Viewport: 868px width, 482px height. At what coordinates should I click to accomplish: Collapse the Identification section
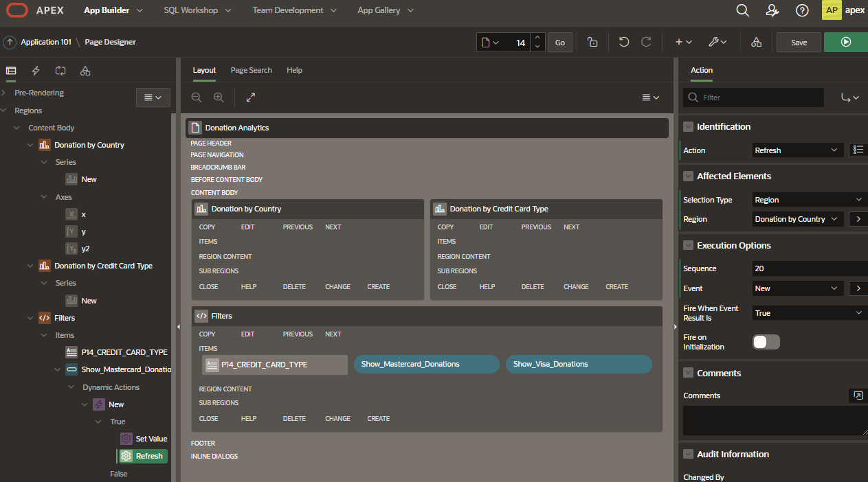coord(687,127)
